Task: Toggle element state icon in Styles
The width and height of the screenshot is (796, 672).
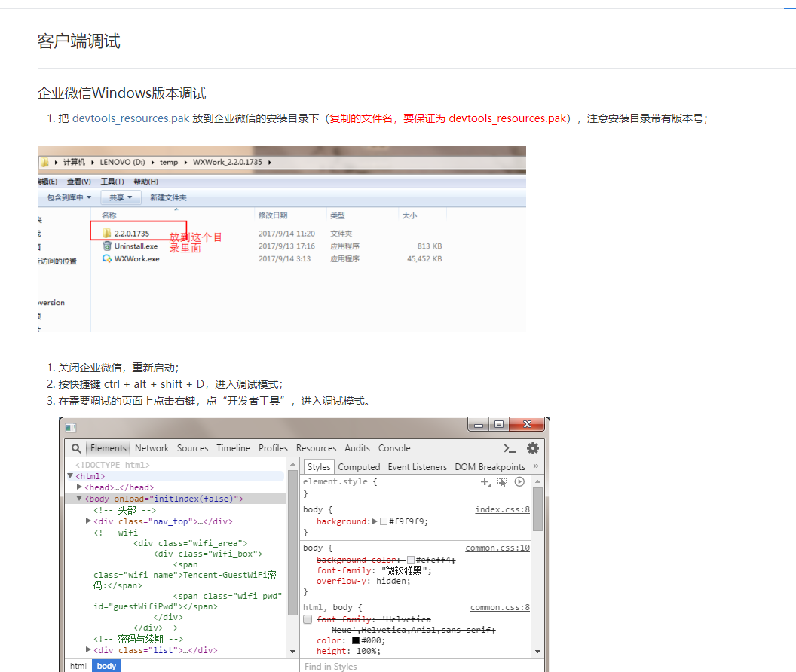Action: 502,481
